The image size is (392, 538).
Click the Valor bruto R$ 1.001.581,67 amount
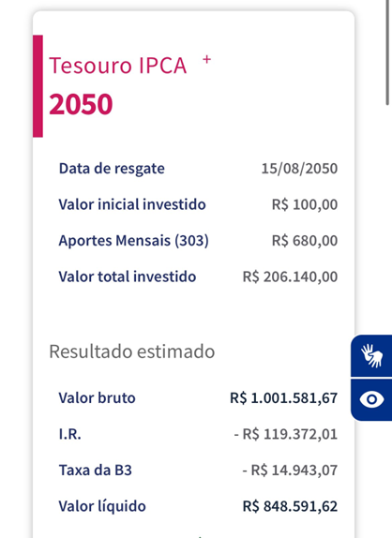point(284,398)
